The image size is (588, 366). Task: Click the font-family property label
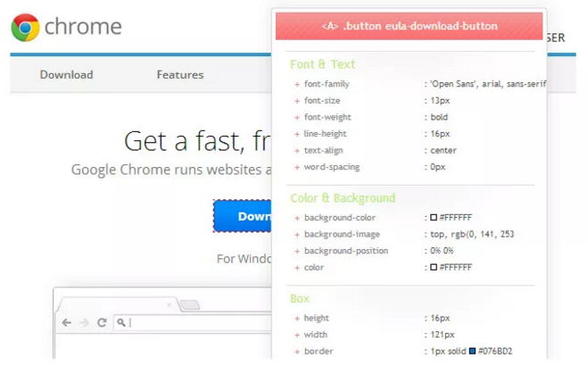click(x=327, y=84)
